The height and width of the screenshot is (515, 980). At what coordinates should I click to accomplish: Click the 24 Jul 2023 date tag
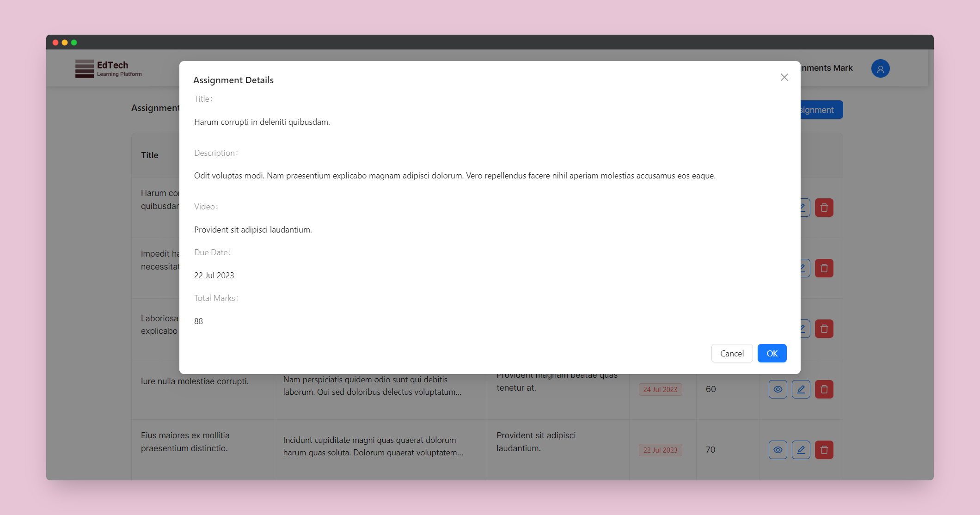tap(660, 389)
